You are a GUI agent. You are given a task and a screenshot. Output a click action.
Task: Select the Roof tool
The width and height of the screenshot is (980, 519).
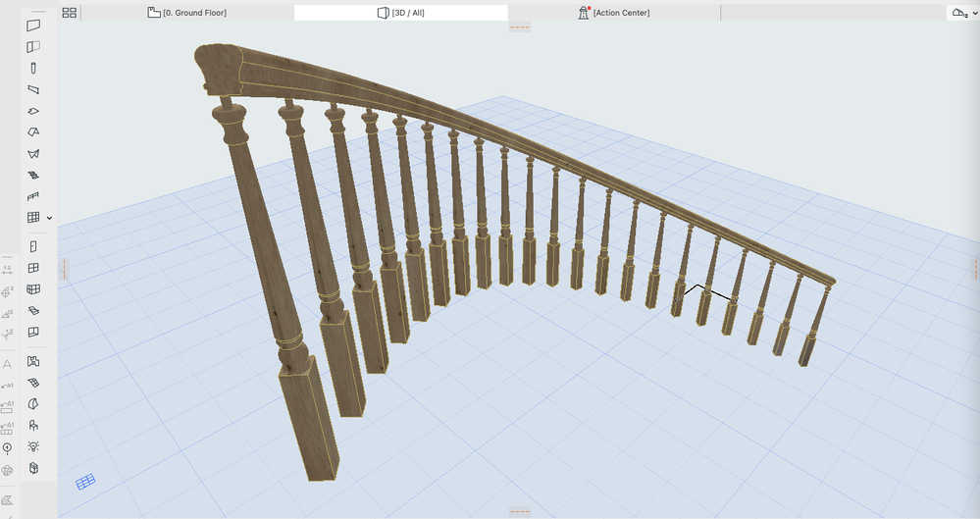[x=33, y=131]
